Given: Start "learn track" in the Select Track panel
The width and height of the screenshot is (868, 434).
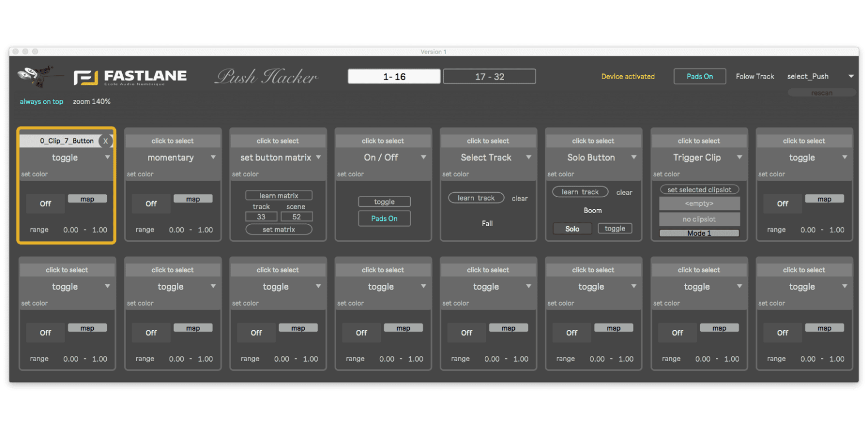Looking at the screenshot, I should pos(476,198).
